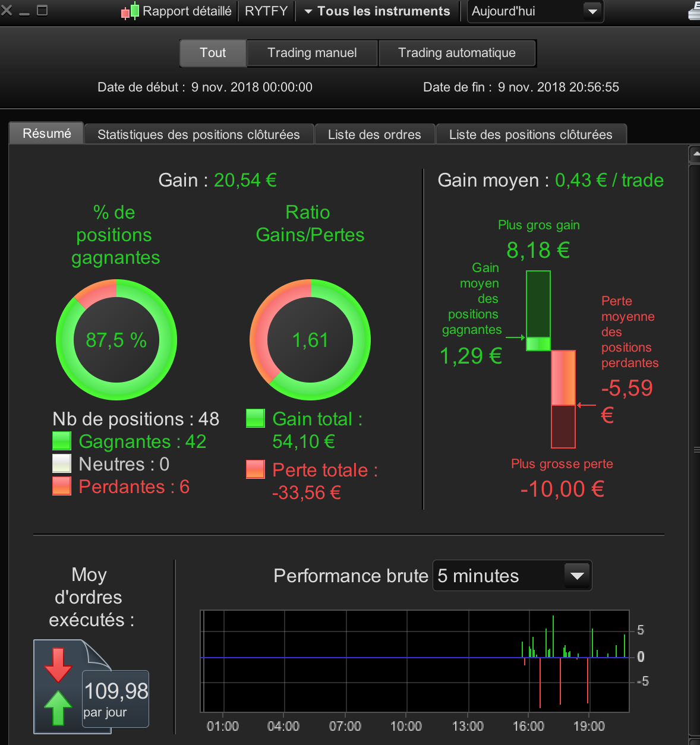Viewport: 700px width, 745px height.
Task: Click the candlestick Rapport détaillé icon
Action: [130, 11]
